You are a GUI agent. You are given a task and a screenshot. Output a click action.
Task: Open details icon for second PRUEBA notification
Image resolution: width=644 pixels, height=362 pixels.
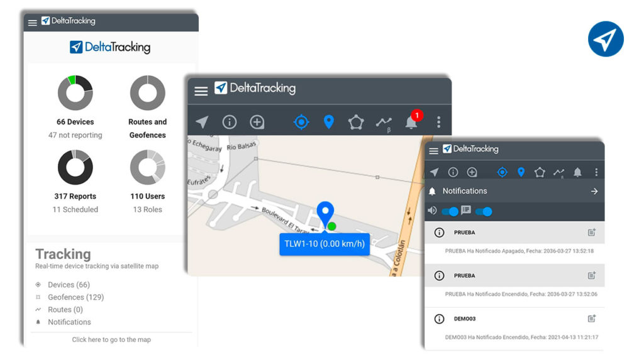click(591, 275)
